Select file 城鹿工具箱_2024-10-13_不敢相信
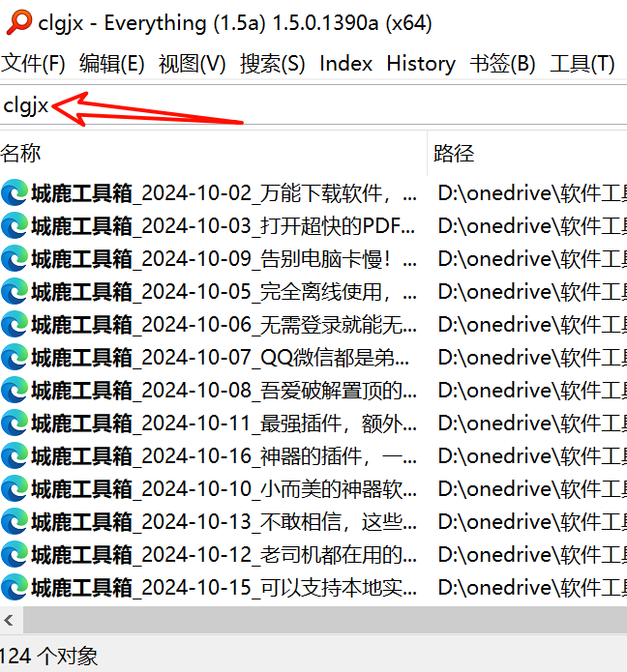The height and width of the screenshot is (672, 627). tap(224, 522)
